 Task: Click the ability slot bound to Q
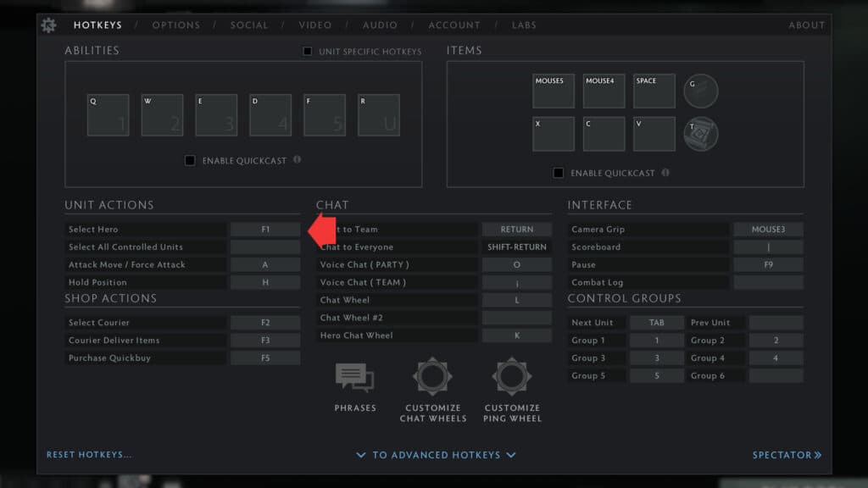(x=108, y=115)
